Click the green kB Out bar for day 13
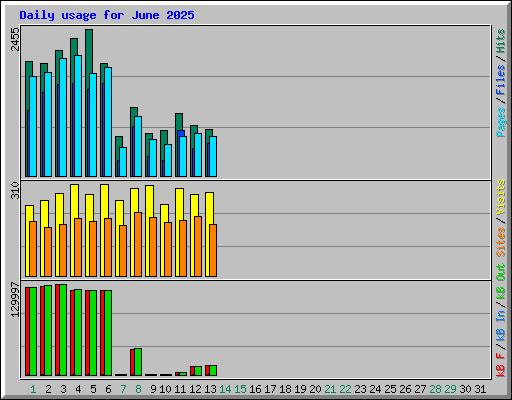This screenshot has height=400, width=512. point(213,370)
